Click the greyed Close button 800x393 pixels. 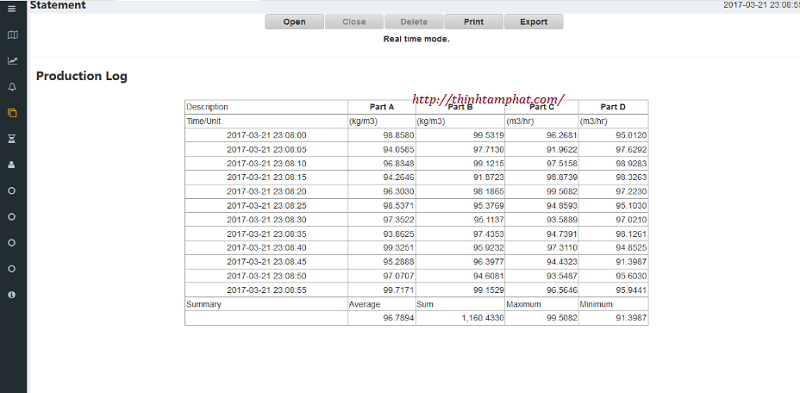click(354, 22)
